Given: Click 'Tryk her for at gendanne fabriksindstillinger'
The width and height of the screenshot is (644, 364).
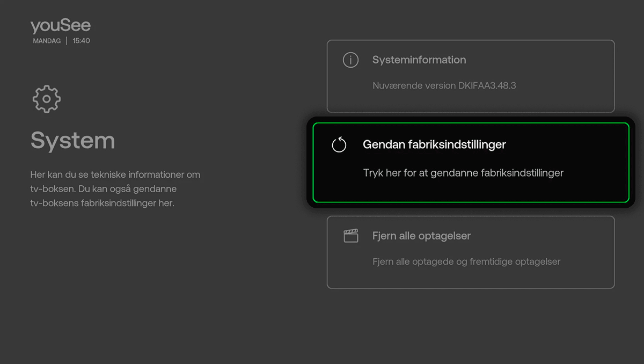Looking at the screenshot, I should click(463, 173).
